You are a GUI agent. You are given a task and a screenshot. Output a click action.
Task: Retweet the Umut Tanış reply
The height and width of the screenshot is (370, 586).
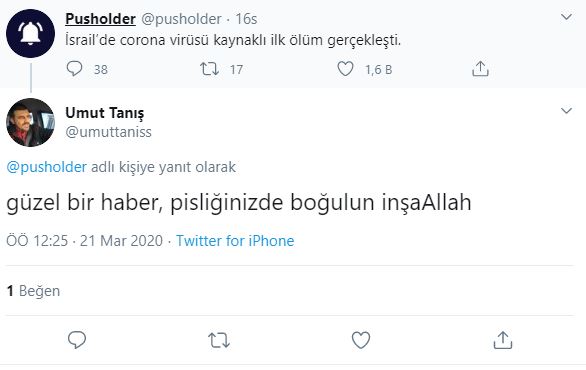point(219,340)
